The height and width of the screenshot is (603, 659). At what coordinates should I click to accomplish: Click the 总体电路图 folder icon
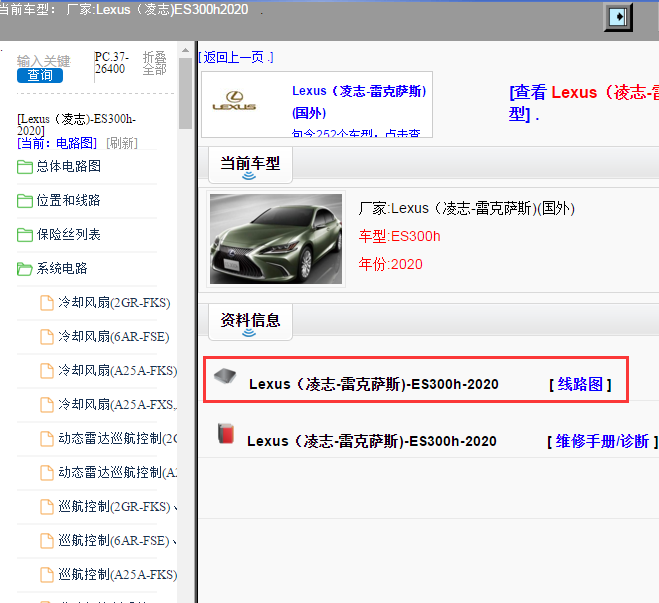click(25, 167)
